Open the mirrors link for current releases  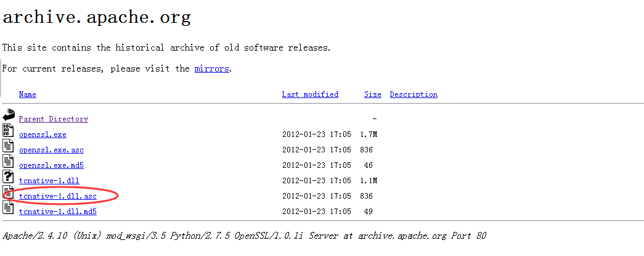pyautogui.click(x=211, y=68)
